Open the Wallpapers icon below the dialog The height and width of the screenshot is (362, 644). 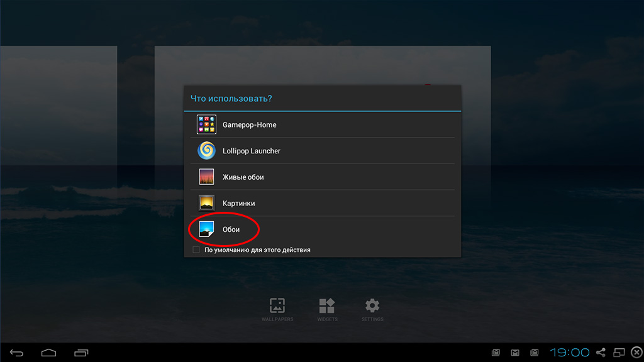point(277,305)
